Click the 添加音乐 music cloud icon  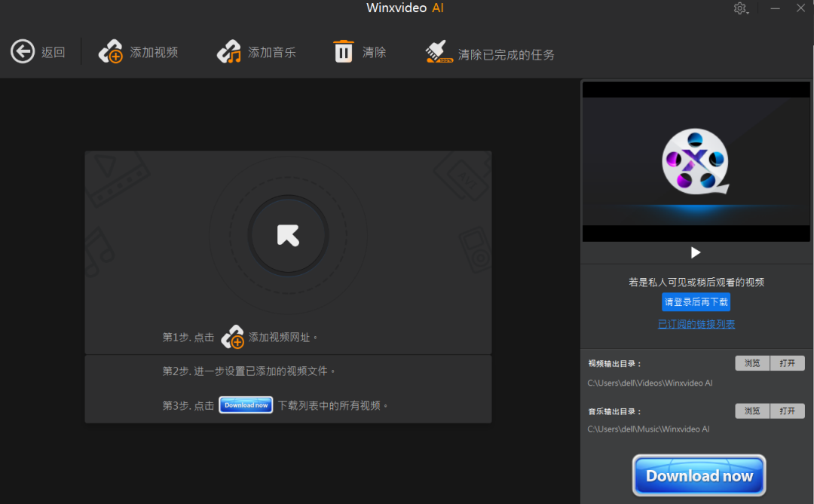229,51
